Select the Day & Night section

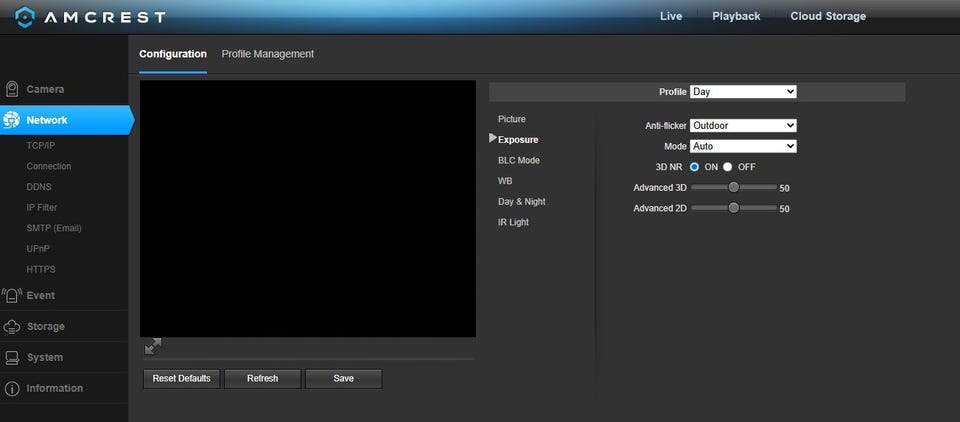coord(522,202)
